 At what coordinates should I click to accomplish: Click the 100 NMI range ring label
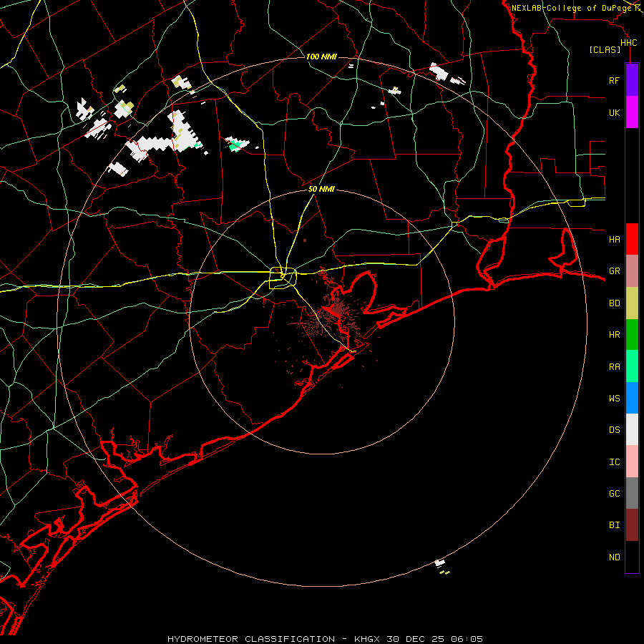coord(321,57)
